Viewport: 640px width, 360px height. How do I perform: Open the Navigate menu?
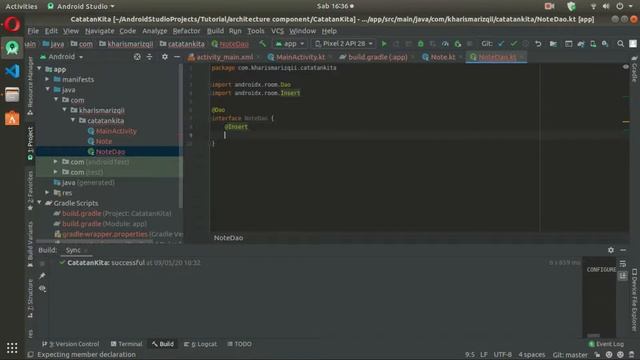click(x=100, y=31)
